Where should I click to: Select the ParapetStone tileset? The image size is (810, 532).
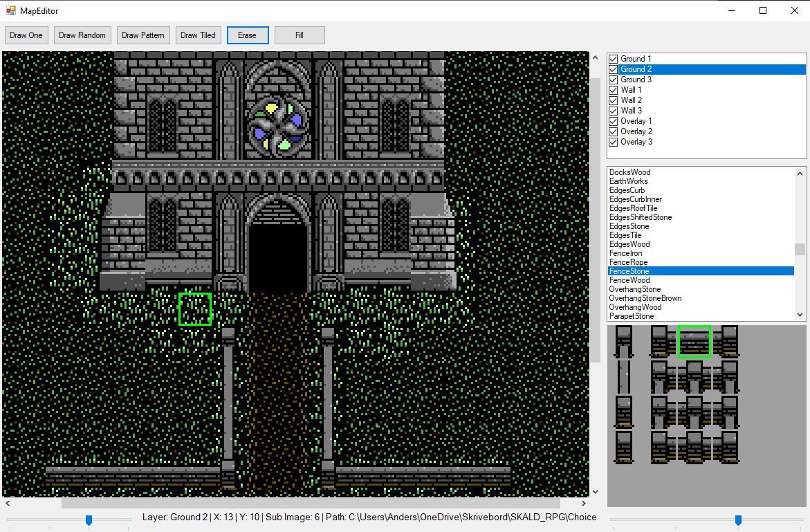click(x=701, y=316)
